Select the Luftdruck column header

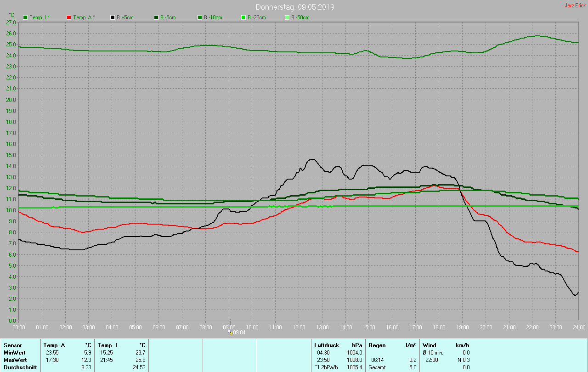[327, 345]
